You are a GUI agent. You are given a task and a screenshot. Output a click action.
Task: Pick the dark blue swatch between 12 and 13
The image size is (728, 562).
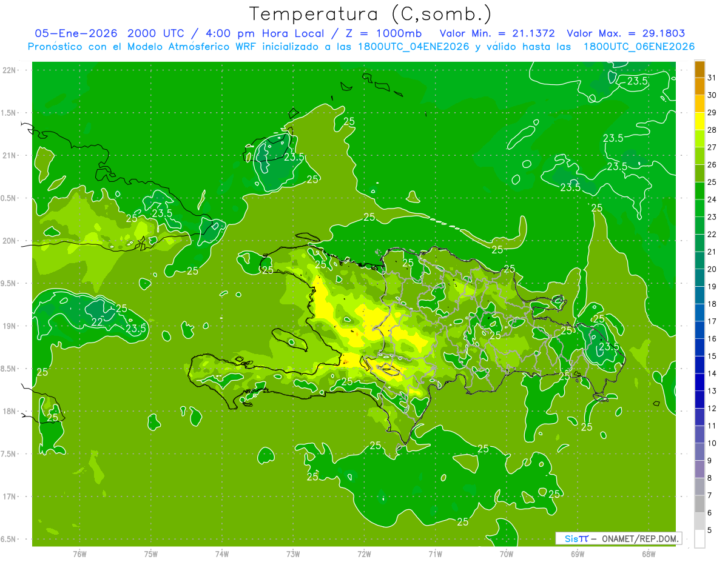tap(699, 400)
